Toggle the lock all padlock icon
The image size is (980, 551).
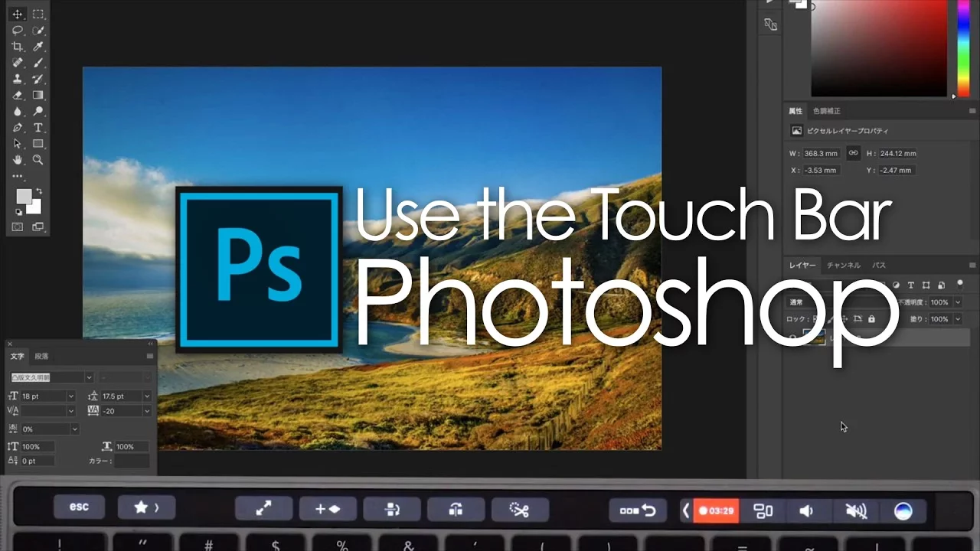pos(871,318)
